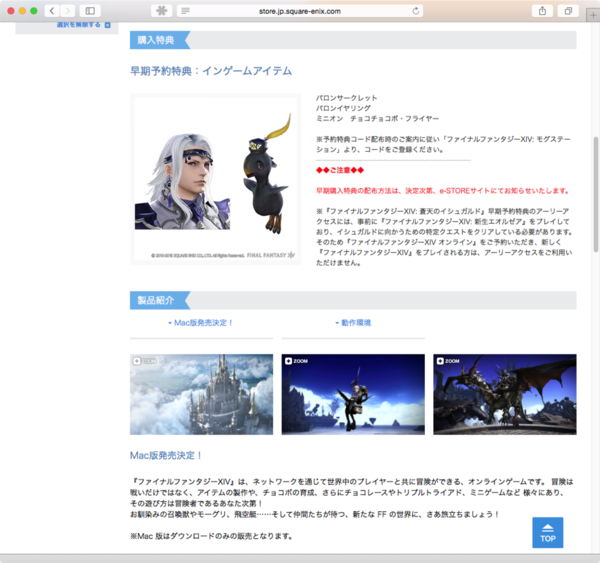Viewport: 600px width, 563px height.
Task: Click the Mac版発売決定！ heading below thumbnails
Action: point(166,455)
